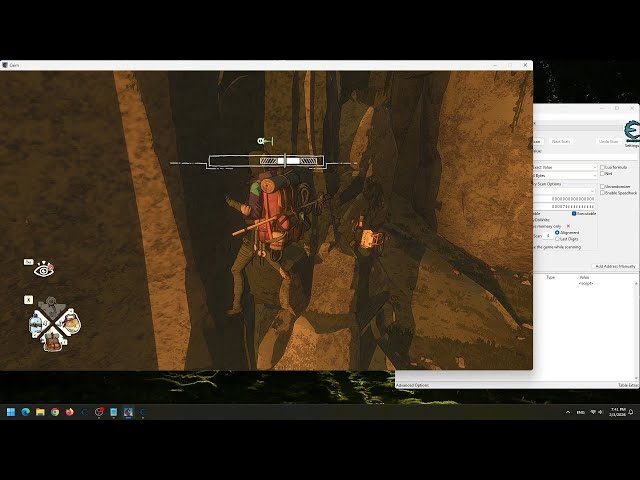Open Google Chrome from the taskbar
This screenshot has height=480, width=640.
tap(55, 412)
